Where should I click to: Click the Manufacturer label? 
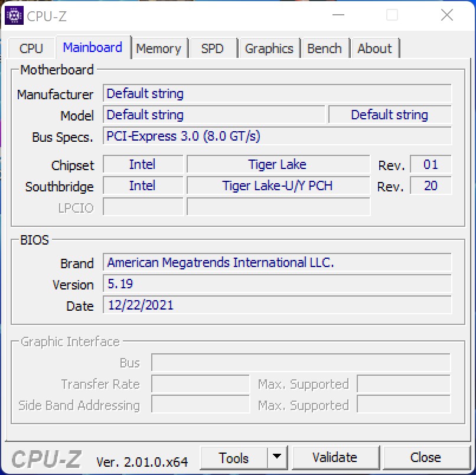coord(55,95)
